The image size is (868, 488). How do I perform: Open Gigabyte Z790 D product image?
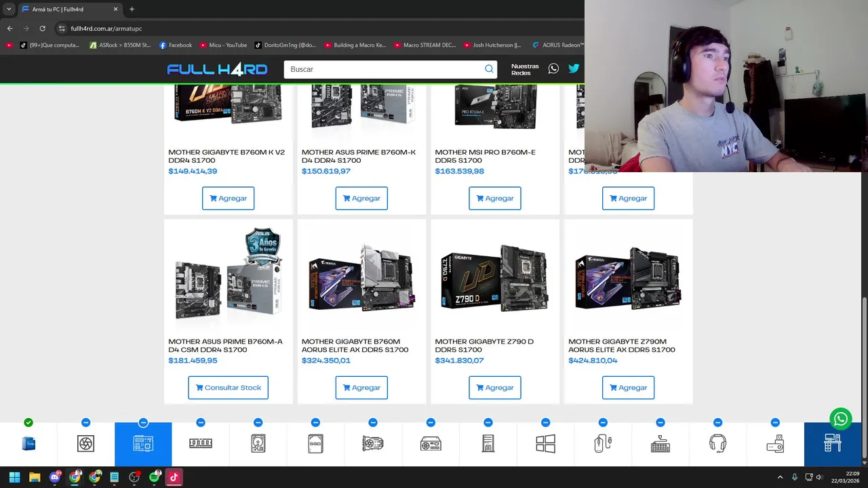495,278
